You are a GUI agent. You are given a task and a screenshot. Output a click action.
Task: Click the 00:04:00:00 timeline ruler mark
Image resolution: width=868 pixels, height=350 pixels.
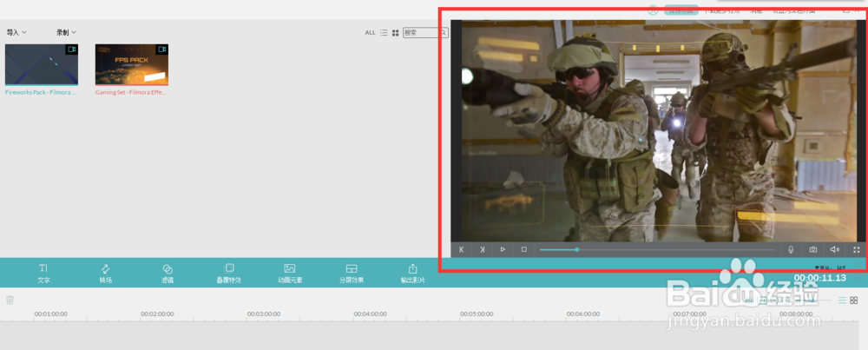(x=371, y=314)
